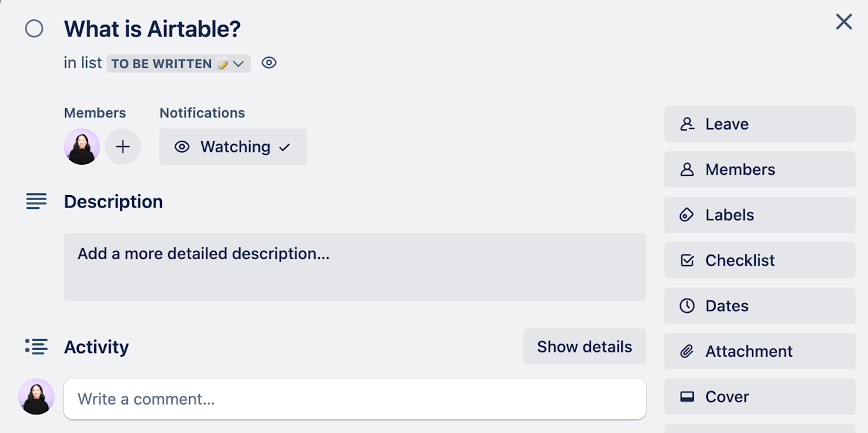Click Show details in Activity

point(584,347)
